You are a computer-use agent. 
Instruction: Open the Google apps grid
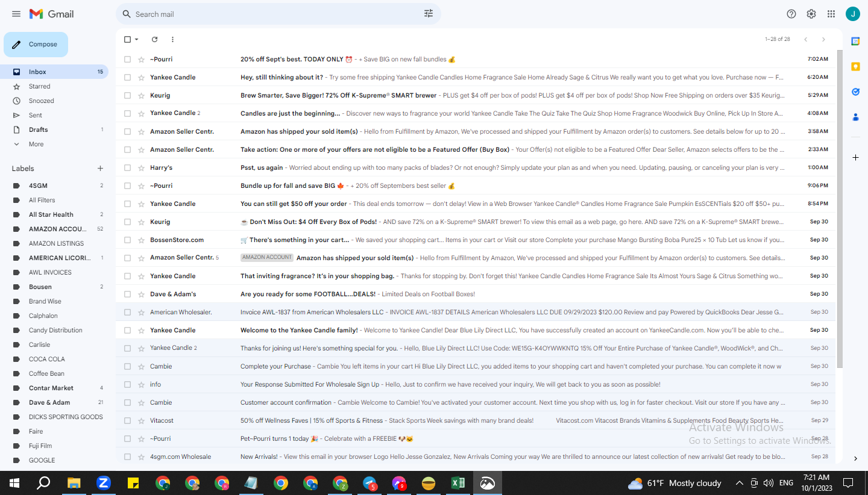(x=831, y=14)
